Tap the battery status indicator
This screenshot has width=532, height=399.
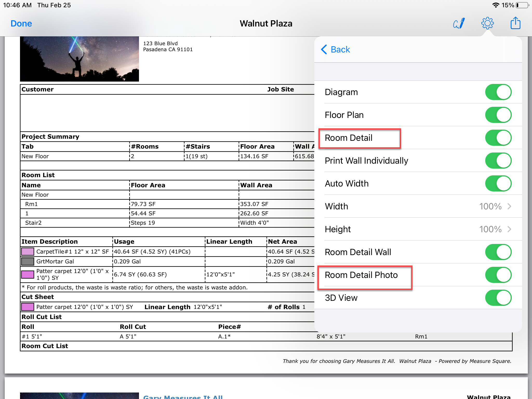pos(522,5)
